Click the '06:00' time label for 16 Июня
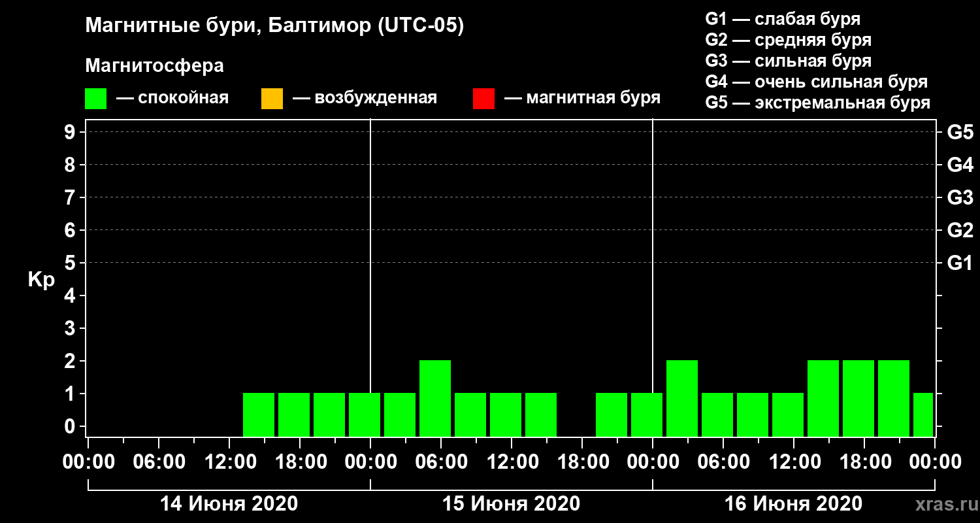This screenshot has width=980, height=523. coord(723,462)
